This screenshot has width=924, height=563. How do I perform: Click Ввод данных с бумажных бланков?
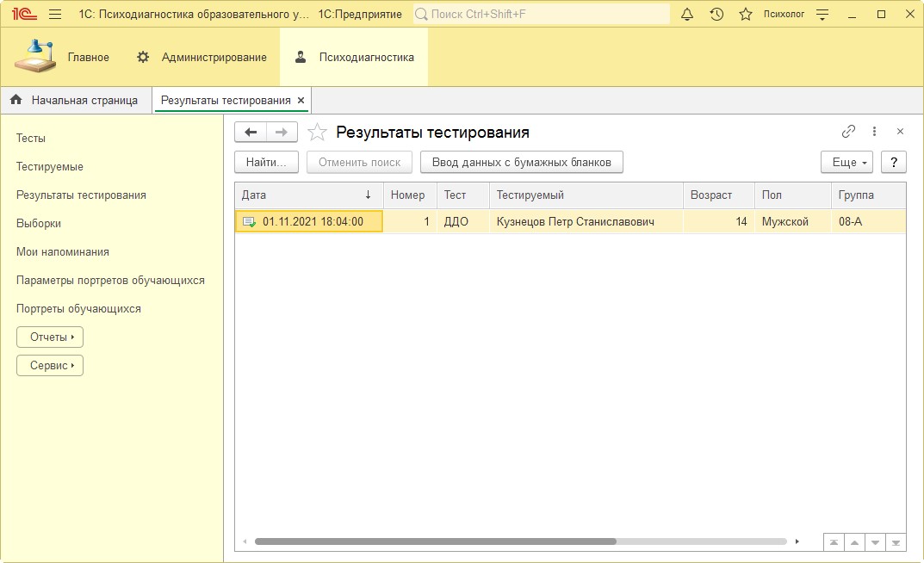[521, 162]
